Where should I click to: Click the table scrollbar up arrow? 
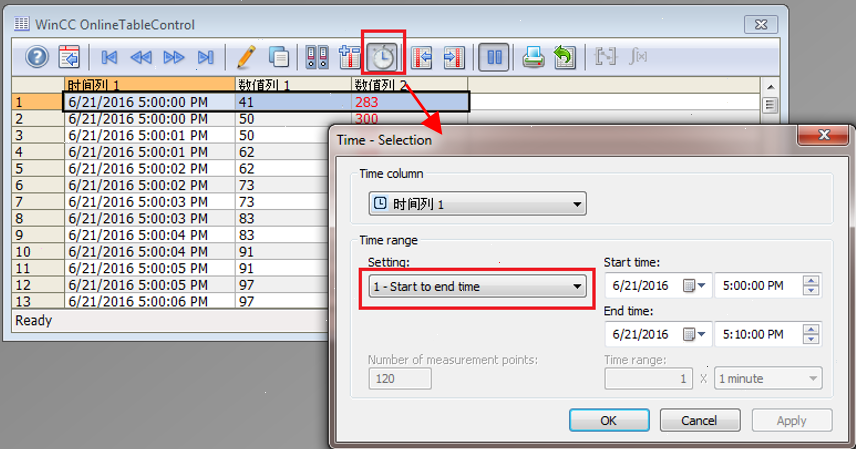point(770,86)
